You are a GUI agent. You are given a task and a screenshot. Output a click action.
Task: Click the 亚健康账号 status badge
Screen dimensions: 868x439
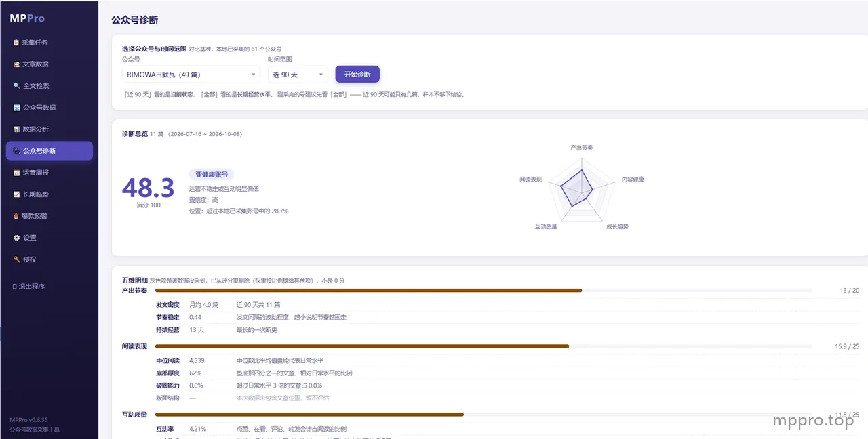[211, 175]
